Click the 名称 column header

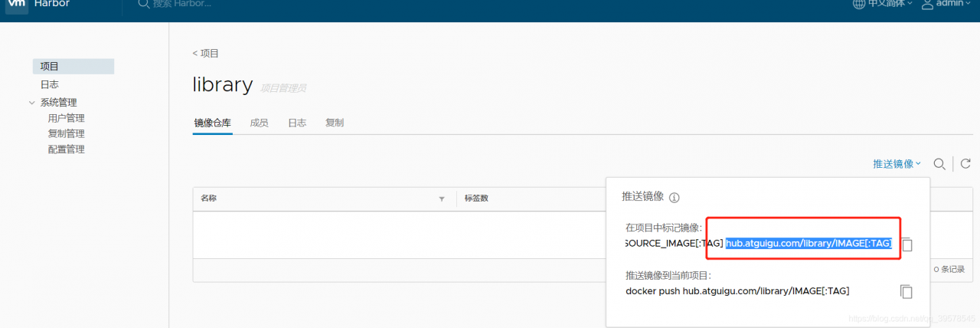pyautogui.click(x=208, y=198)
